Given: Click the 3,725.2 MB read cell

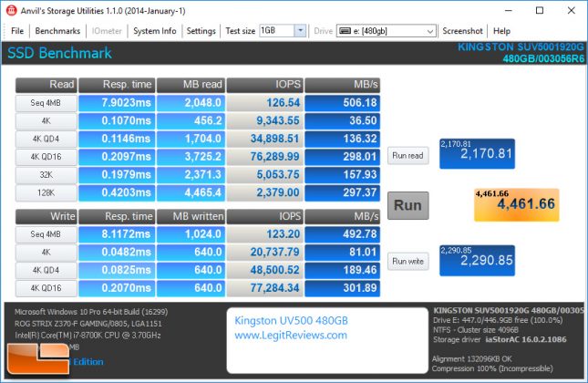Looking at the screenshot, I should (191, 157).
